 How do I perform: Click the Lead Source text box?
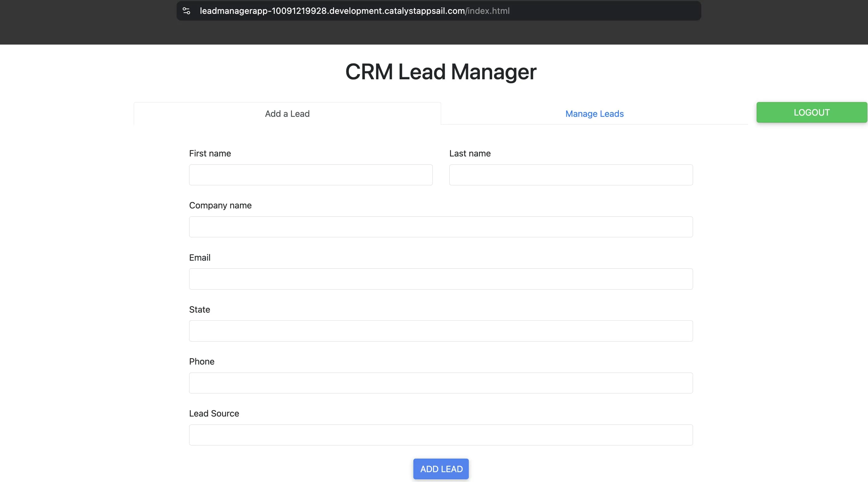click(x=441, y=435)
